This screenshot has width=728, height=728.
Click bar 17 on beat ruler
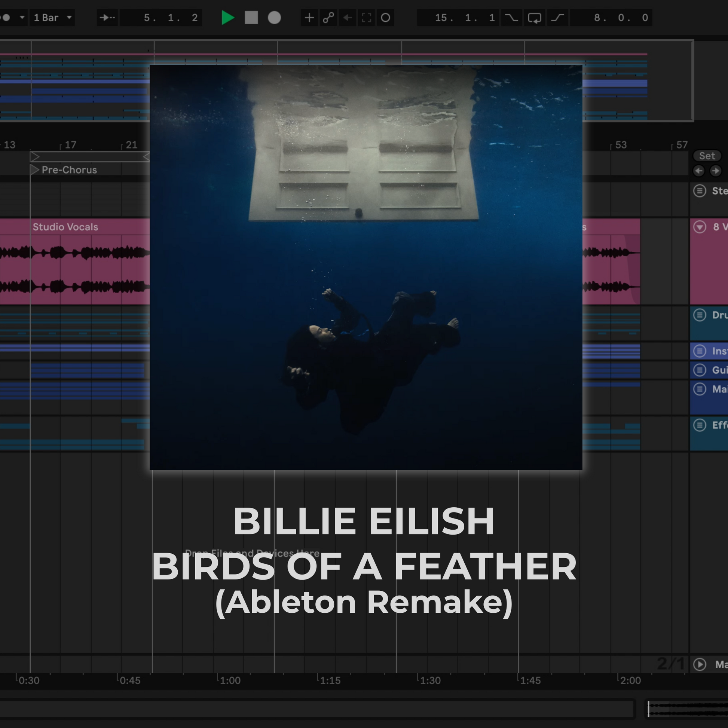pos(70,145)
